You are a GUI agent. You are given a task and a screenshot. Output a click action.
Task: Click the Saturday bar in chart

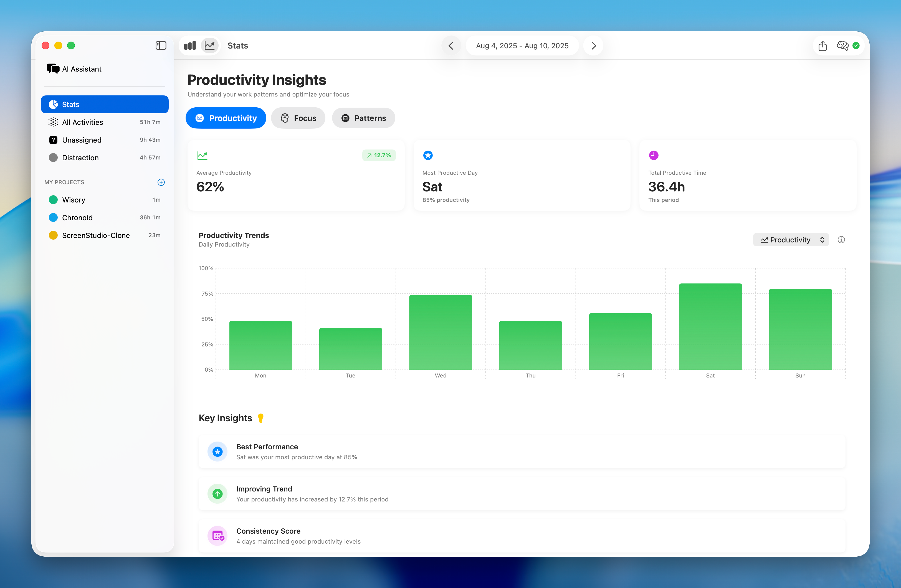click(x=710, y=326)
